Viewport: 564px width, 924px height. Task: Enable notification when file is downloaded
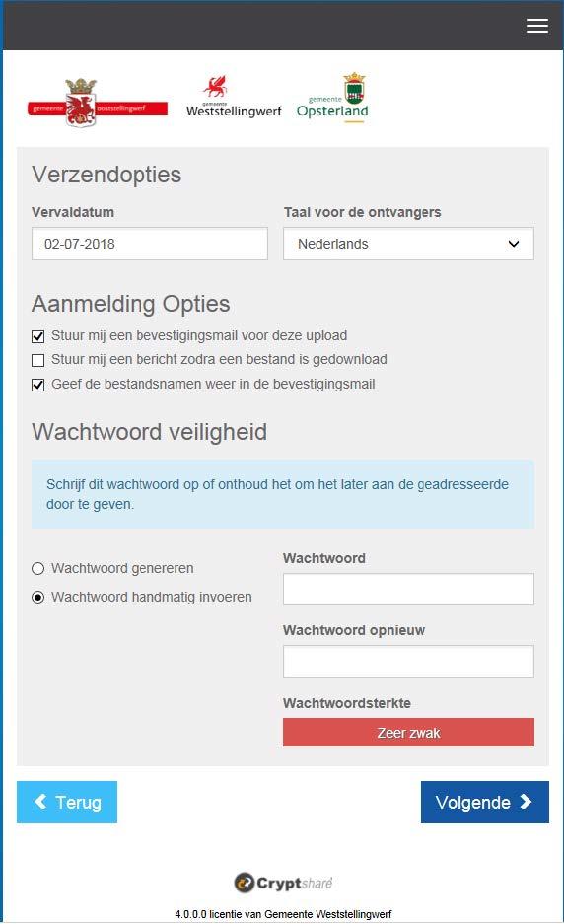37,360
